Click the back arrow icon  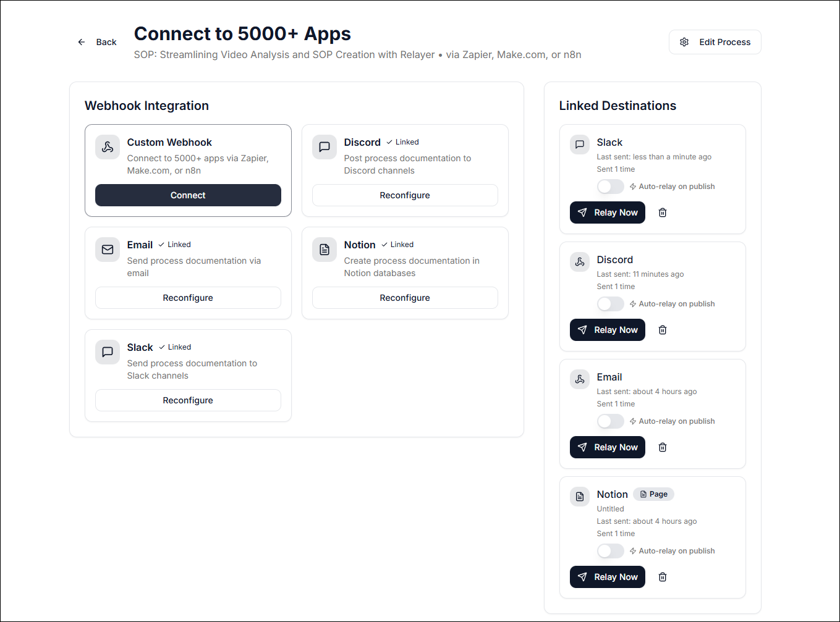coord(81,41)
